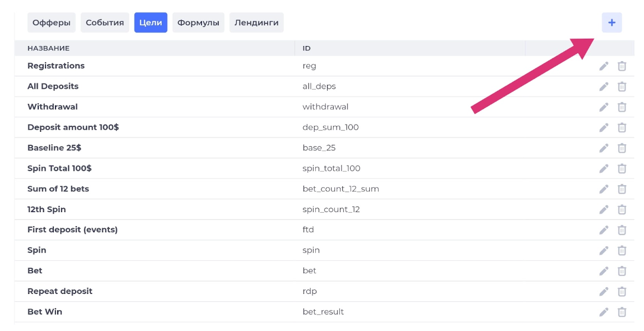The width and height of the screenshot is (644, 331).
Task: Select the Registrations goal name
Action: point(56,66)
